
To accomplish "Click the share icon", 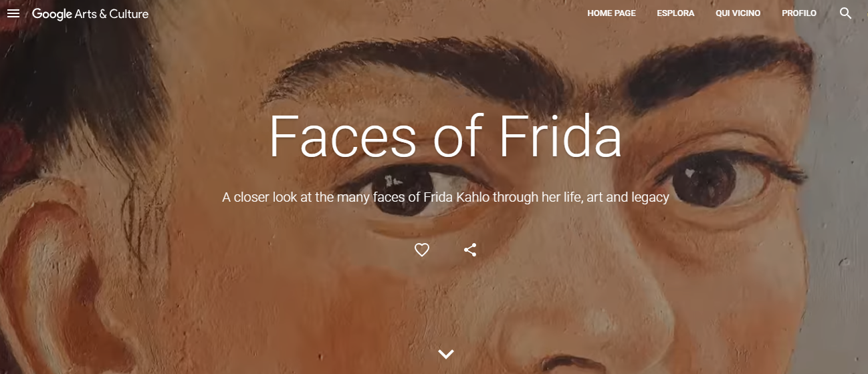I will [x=470, y=250].
